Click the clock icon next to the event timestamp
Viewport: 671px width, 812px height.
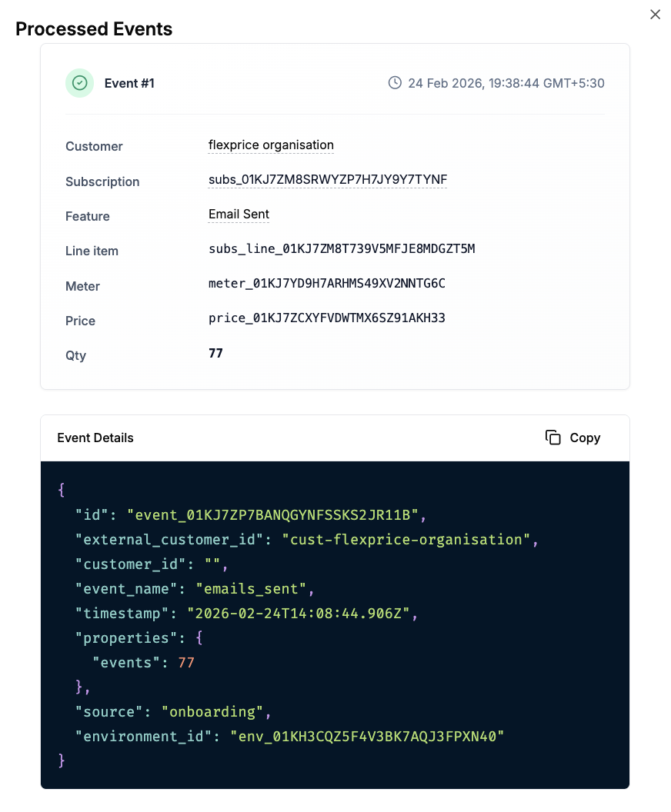point(395,82)
